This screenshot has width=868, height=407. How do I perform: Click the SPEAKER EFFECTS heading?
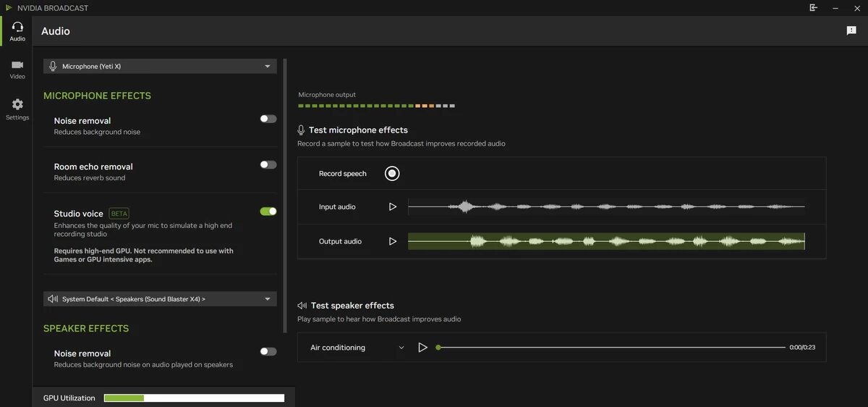pyautogui.click(x=86, y=328)
